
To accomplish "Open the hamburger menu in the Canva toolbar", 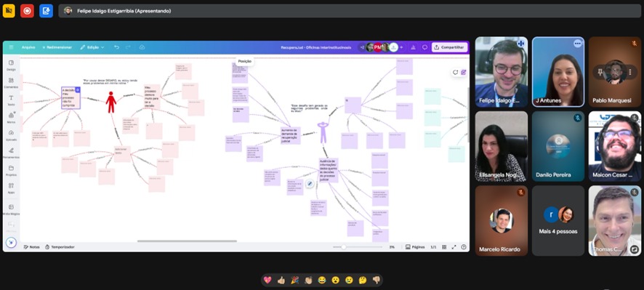I will click(11, 47).
